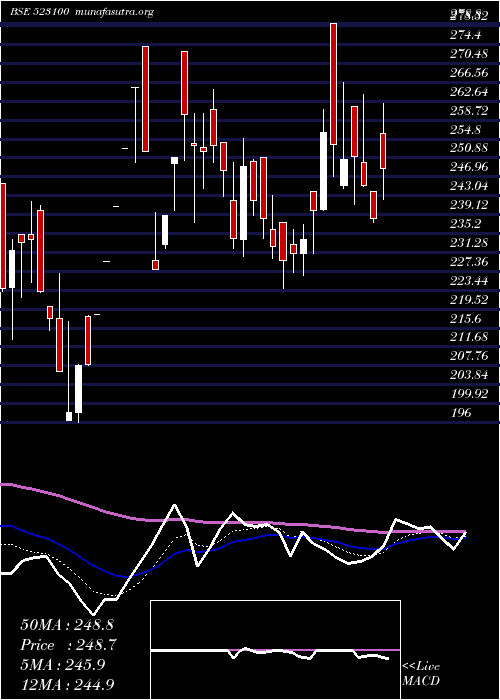The height and width of the screenshot is (700, 500).
Task: Click inside the Live MACD box
Action: (x=275, y=650)
